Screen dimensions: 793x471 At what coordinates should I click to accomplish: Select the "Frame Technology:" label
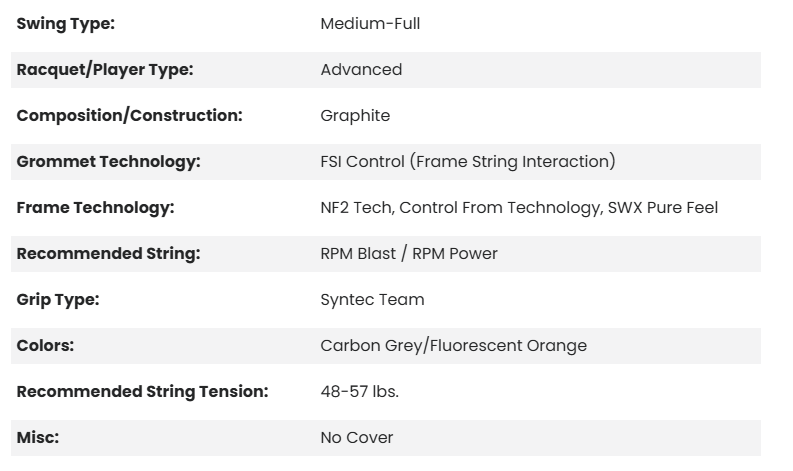(x=95, y=208)
